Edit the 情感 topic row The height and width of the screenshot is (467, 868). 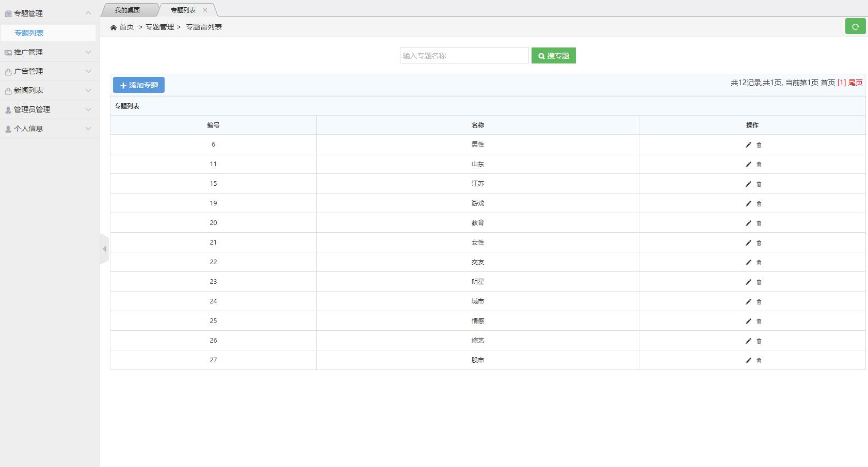pyautogui.click(x=748, y=321)
